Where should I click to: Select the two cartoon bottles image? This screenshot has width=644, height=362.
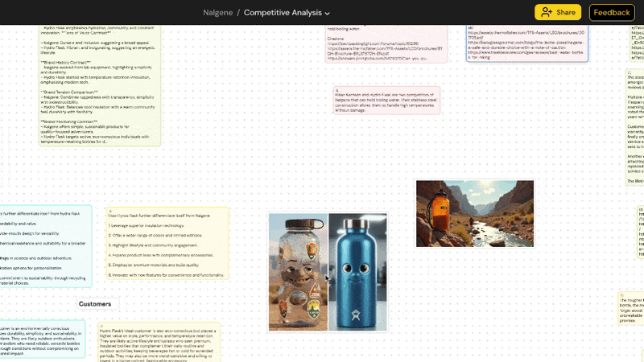pyautogui.click(x=328, y=272)
